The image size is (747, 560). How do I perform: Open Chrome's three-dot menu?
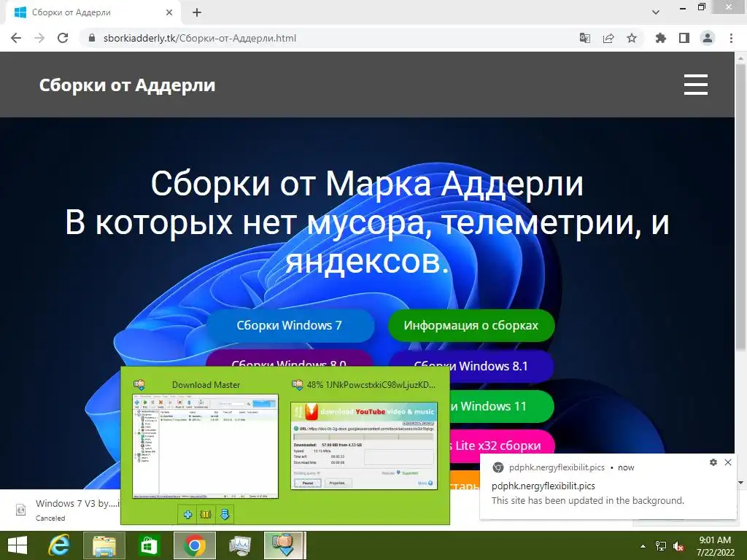[x=731, y=38]
